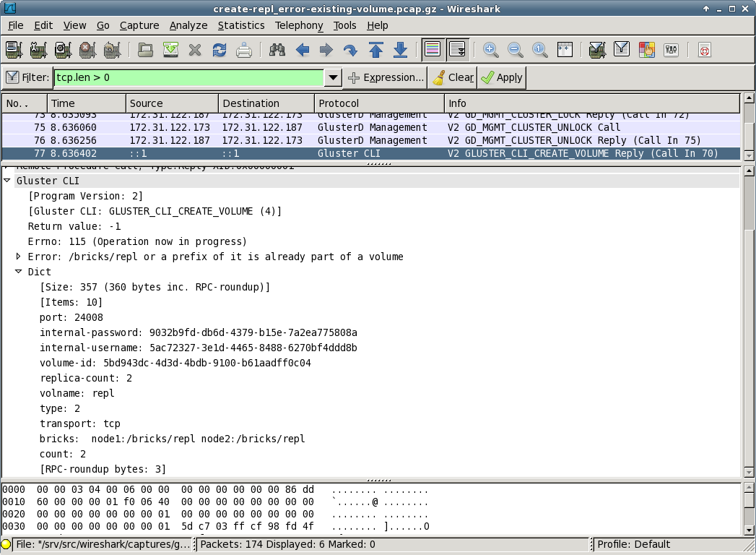Select packet 75 CLUSTER_UNLOCK Call row
The height and width of the screenshot is (555, 756).
pyautogui.click(x=371, y=127)
